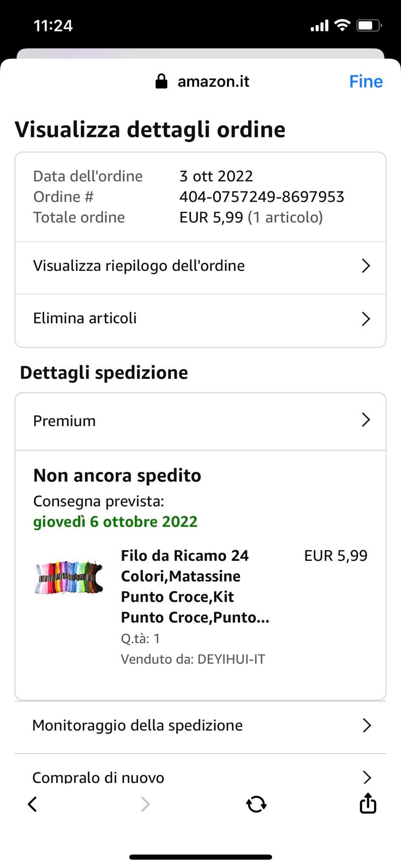Tap the chevron for Monitoraggio della spedizione
This screenshot has height=868, width=401.
[x=367, y=726]
